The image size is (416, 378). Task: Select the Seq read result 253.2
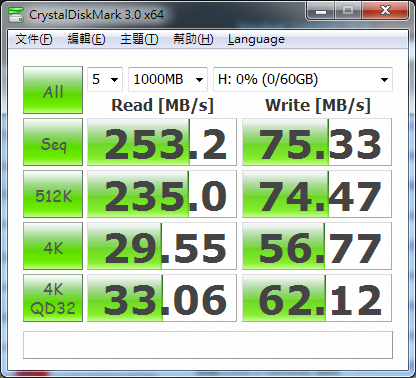tap(162, 142)
